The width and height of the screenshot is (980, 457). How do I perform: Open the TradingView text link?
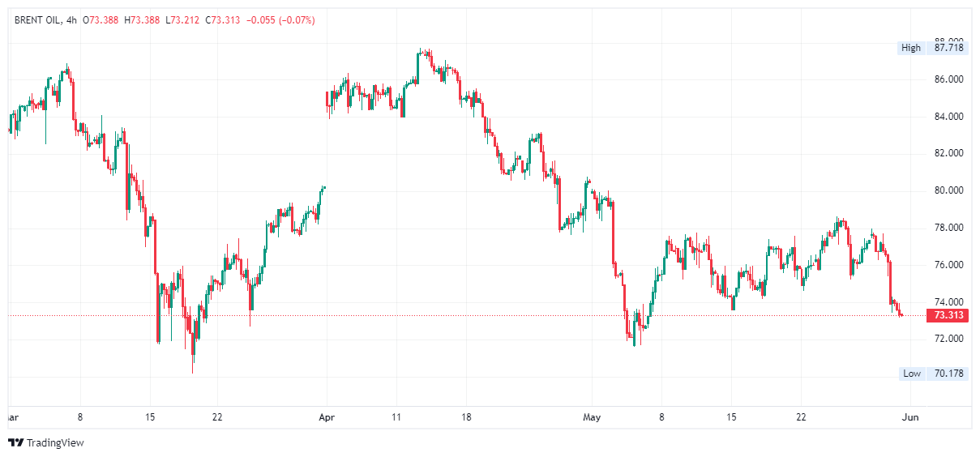(x=55, y=443)
